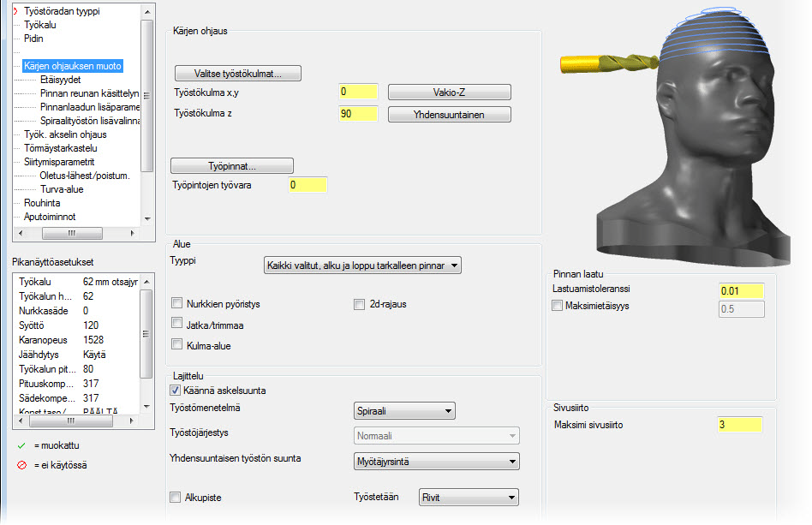Edit Maksimi sivusiirto value field

point(739,425)
